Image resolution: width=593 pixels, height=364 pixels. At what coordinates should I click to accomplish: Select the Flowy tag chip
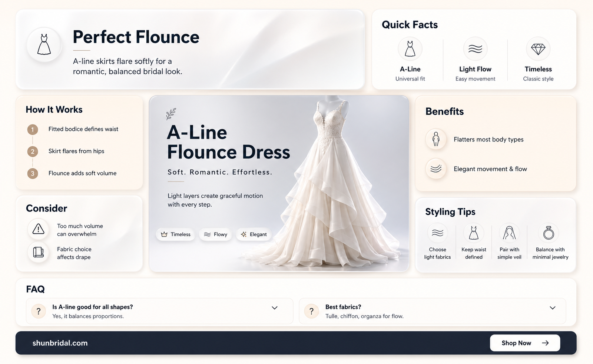[216, 234]
